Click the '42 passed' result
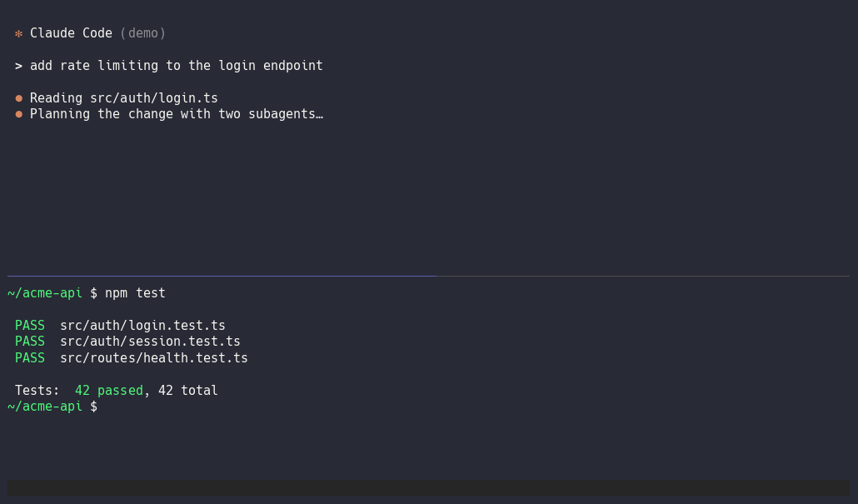The height and width of the screenshot is (504, 858). pos(109,390)
